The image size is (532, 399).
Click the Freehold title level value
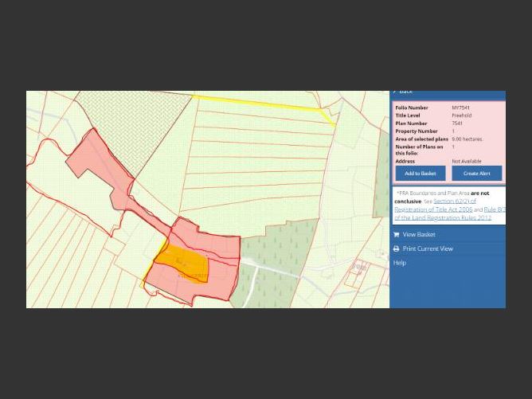(461, 115)
